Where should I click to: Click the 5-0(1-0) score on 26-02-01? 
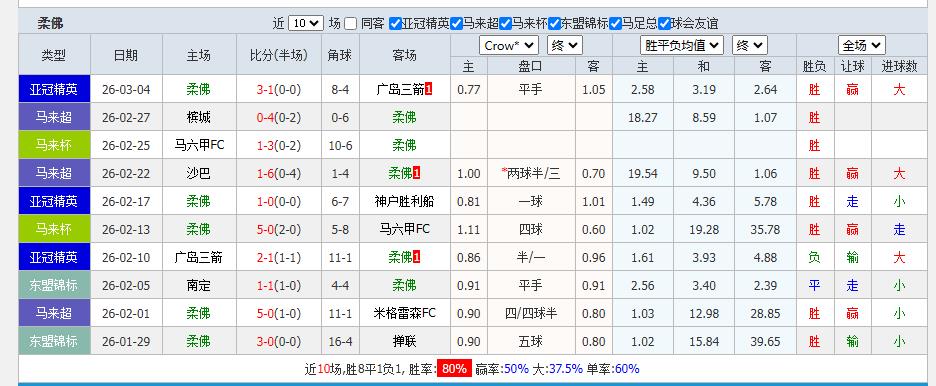pyautogui.click(x=279, y=313)
